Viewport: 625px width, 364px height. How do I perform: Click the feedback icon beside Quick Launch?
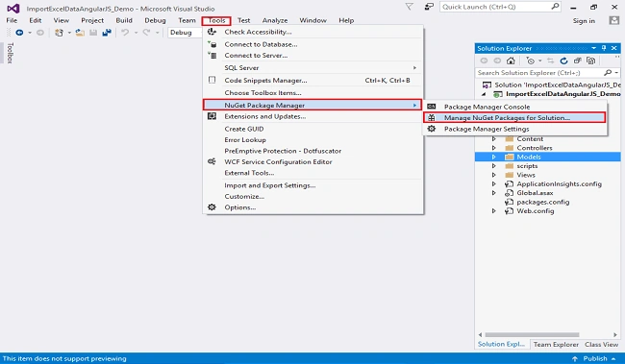[x=429, y=7]
